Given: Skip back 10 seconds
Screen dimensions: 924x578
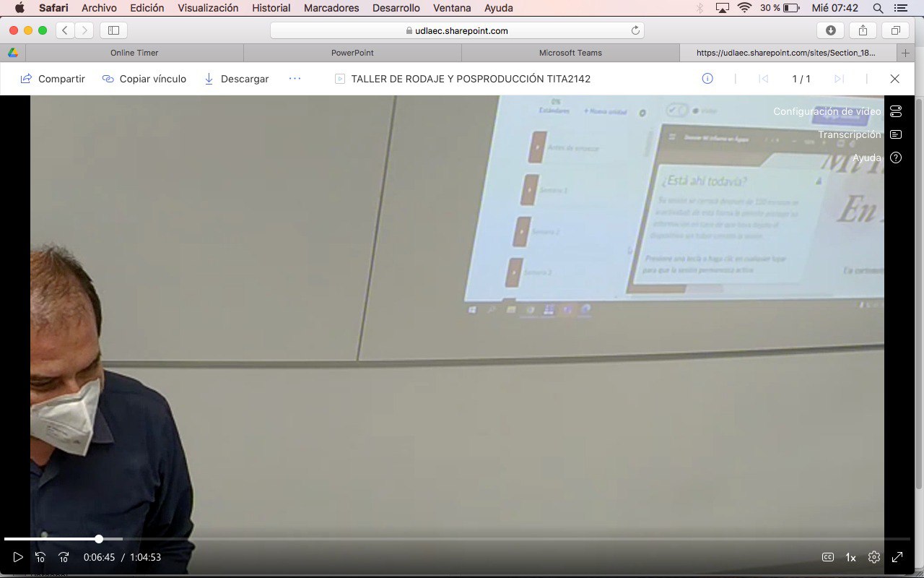Looking at the screenshot, I should pyautogui.click(x=40, y=557).
